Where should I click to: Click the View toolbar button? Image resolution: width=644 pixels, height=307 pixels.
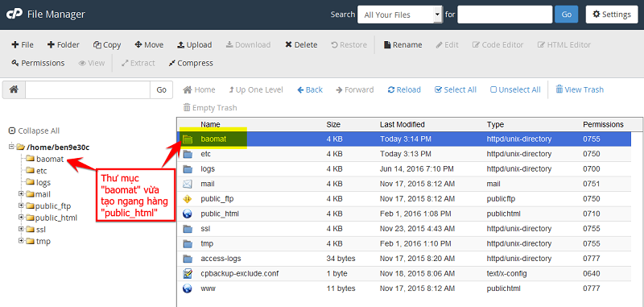click(91, 63)
